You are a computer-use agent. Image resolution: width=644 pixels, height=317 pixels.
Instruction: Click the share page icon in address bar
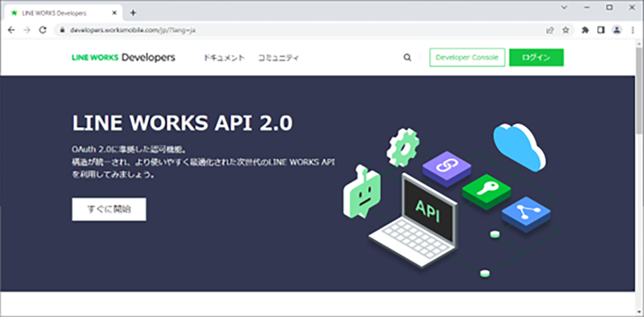click(550, 30)
